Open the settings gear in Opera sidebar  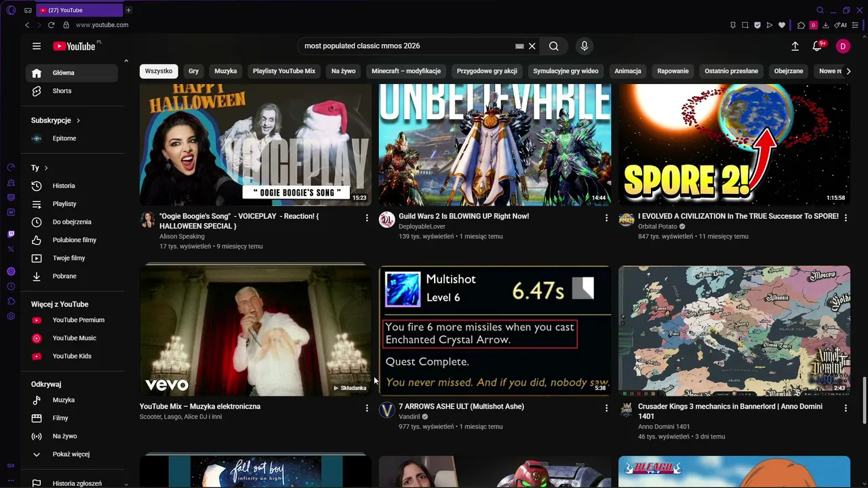click(11, 317)
